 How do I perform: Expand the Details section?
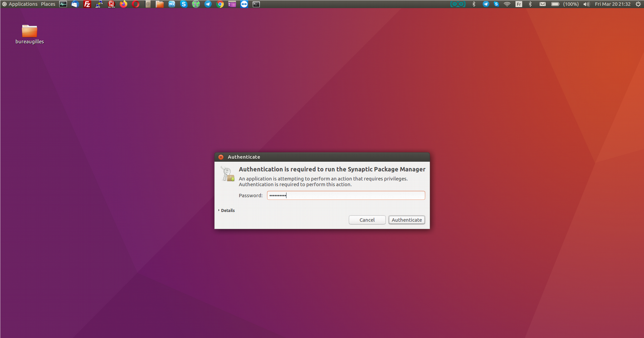(226, 211)
